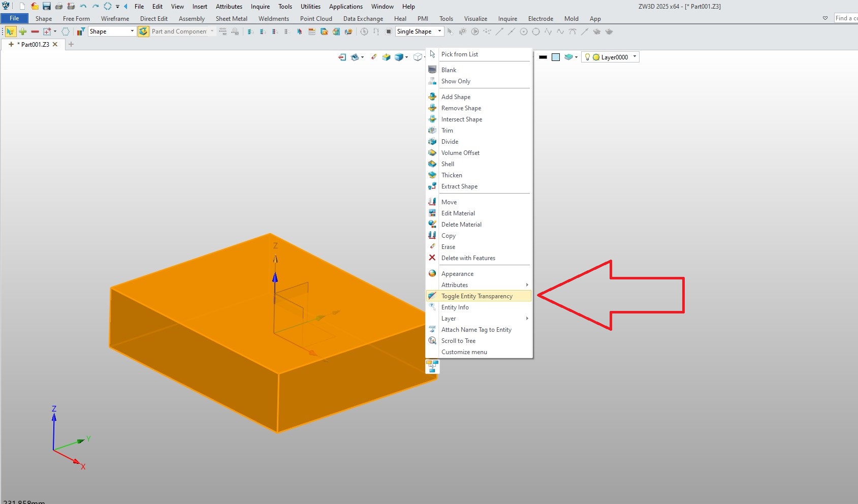Click the Find a command search field

click(x=846, y=18)
